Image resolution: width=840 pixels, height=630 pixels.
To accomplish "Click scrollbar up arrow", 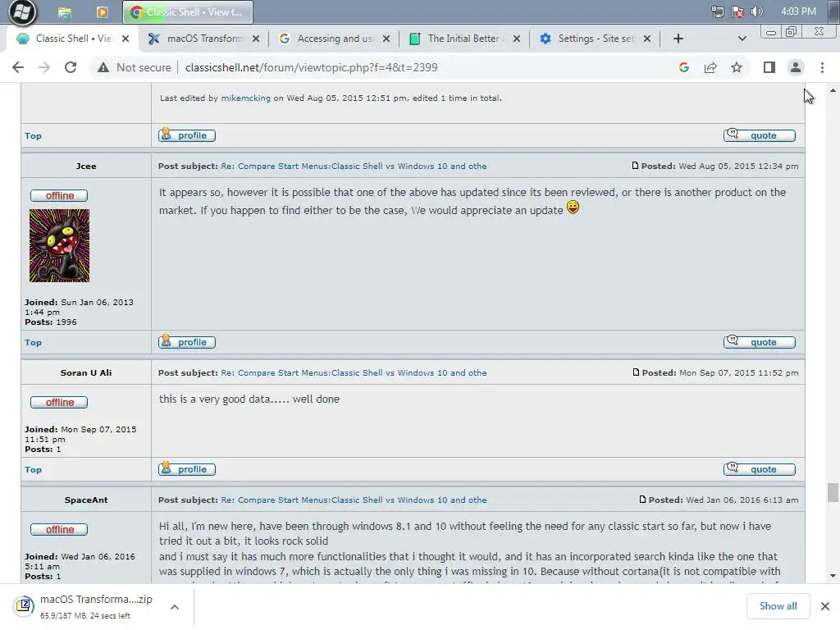I will click(x=833, y=90).
